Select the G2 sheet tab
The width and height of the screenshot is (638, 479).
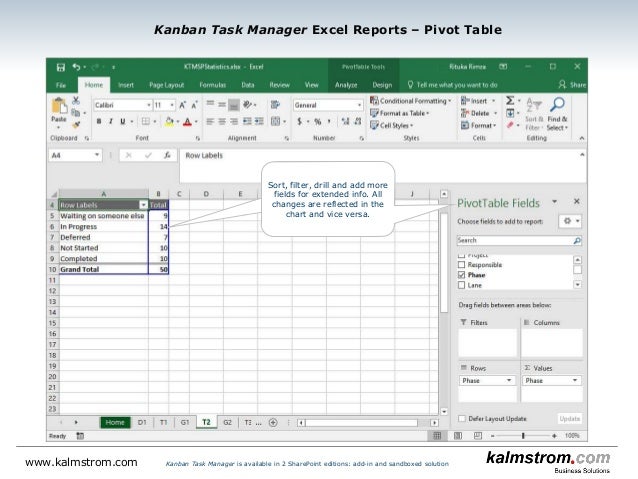click(x=227, y=422)
